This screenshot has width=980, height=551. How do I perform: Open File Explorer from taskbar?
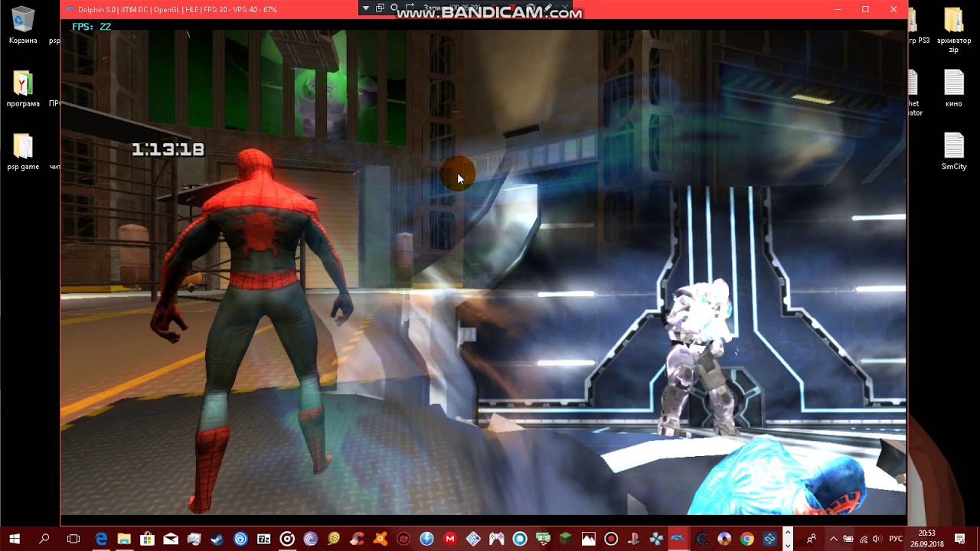coord(124,539)
